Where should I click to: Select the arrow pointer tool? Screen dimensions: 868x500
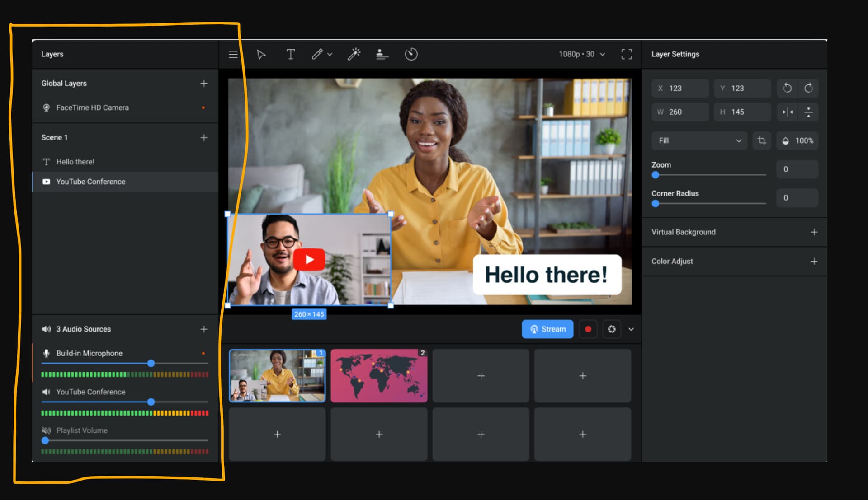(261, 55)
